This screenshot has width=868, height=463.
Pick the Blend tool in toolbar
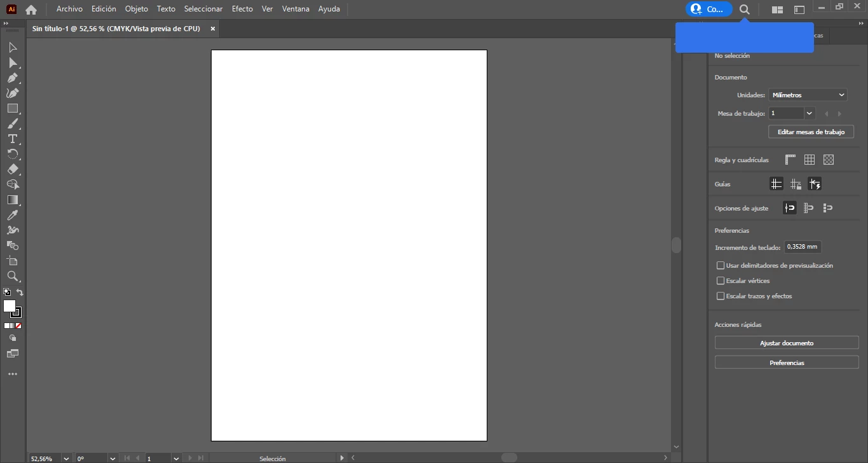(x=13, y=246)
